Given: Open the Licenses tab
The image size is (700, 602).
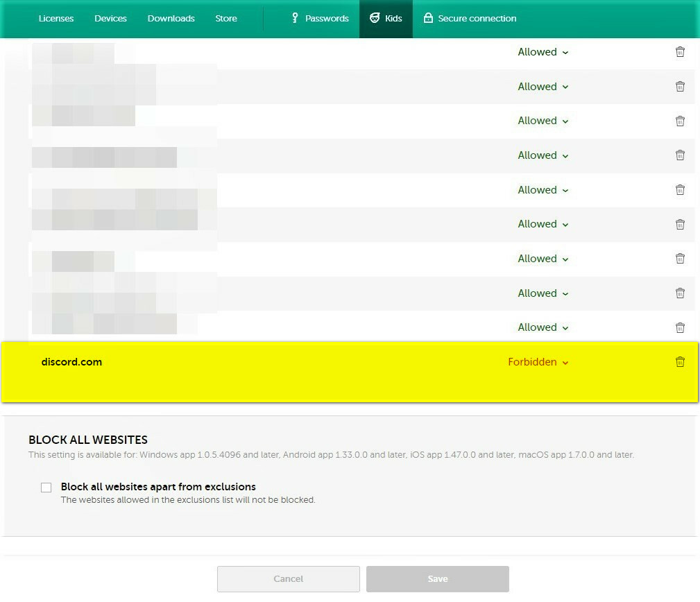Looking at the screenshot, I should pyautogui.click(x=56, y=18).
